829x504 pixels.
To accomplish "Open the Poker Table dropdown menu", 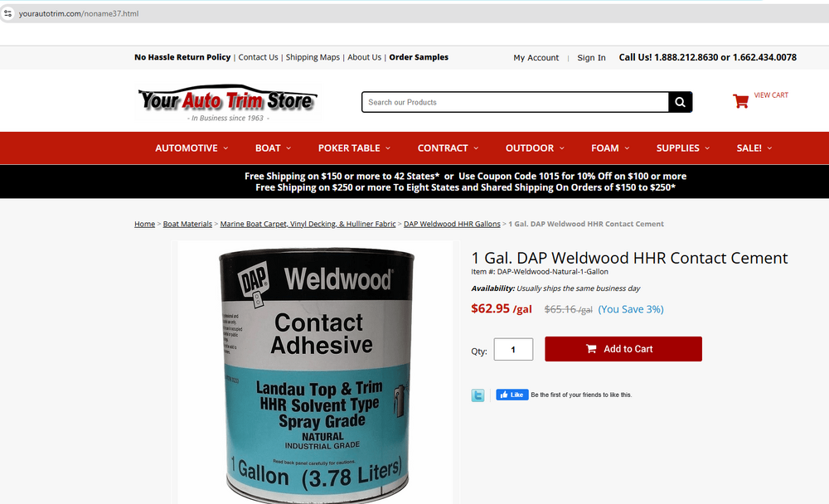I will [x=354, y=148].
